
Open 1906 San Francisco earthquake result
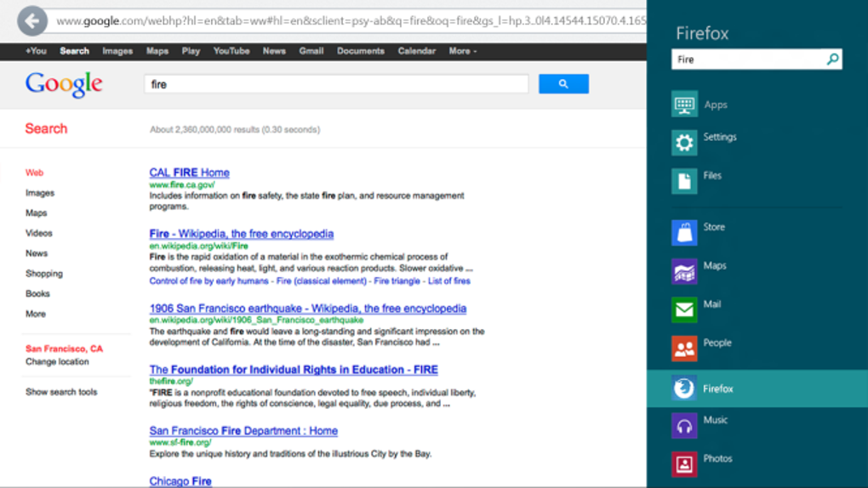pyautogui.click(x=308, y=308)
